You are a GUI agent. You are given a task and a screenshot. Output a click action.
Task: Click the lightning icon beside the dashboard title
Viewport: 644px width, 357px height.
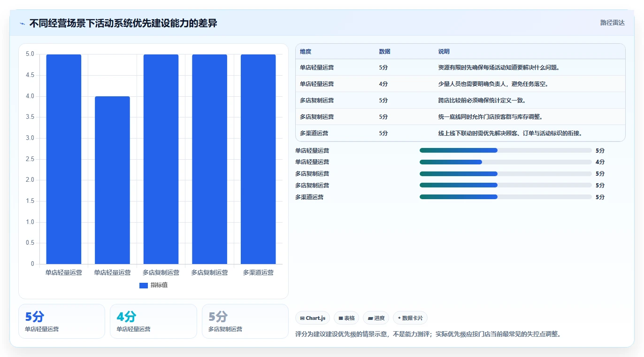pyautogui.click(x=22, y=23)
